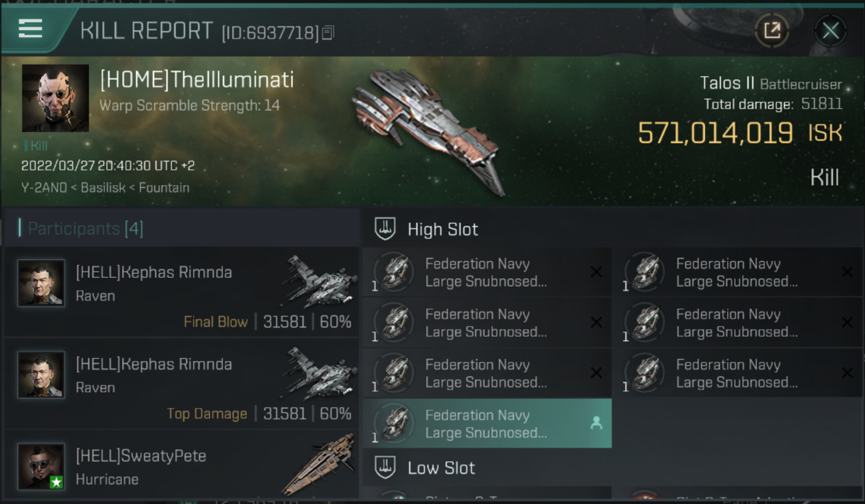
Task: Click the Low Slot shield icon
Action: pyautogui.click(x=385, y=467)
